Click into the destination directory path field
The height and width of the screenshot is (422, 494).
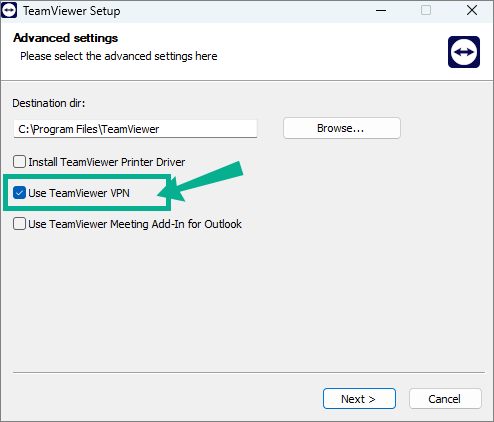pyautogui.click(x=135, y=129)
